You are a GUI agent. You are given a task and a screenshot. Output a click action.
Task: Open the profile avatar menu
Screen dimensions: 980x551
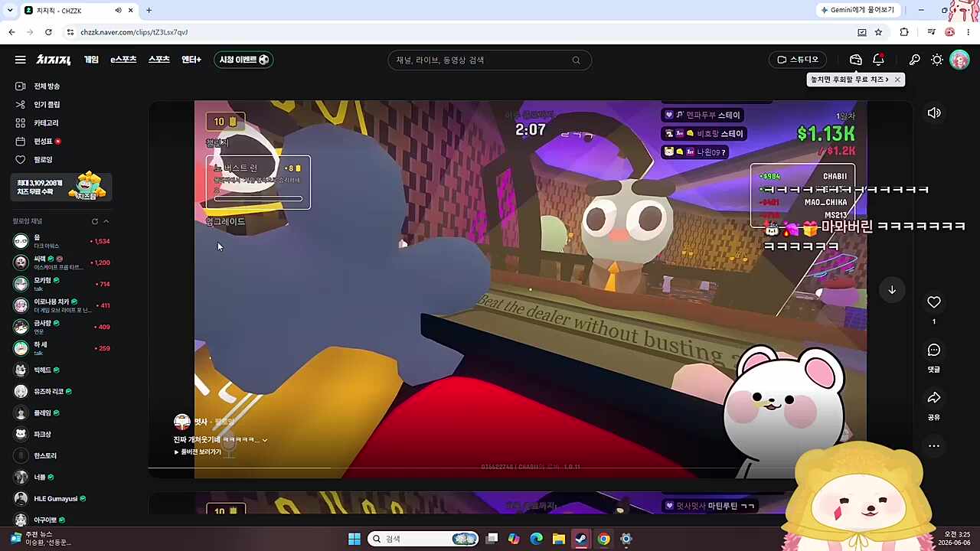pyautogui.click(x=959, y=60)
